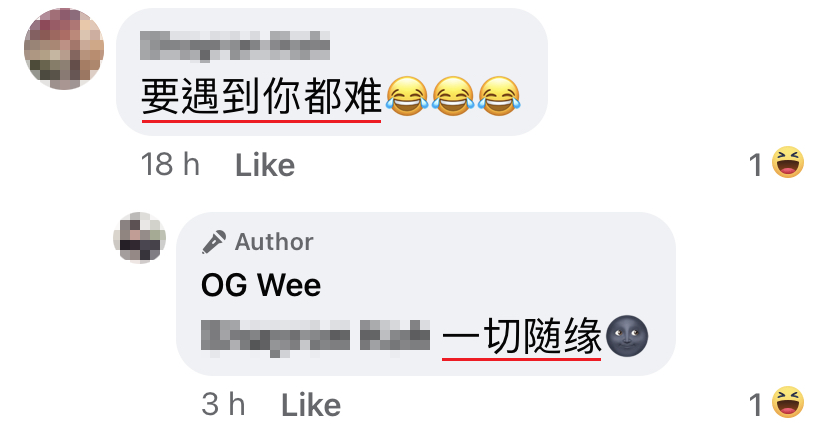Click the blurred name above 要遇到你都难
Screen dimensions: 828x426
(x=235, y=46)
